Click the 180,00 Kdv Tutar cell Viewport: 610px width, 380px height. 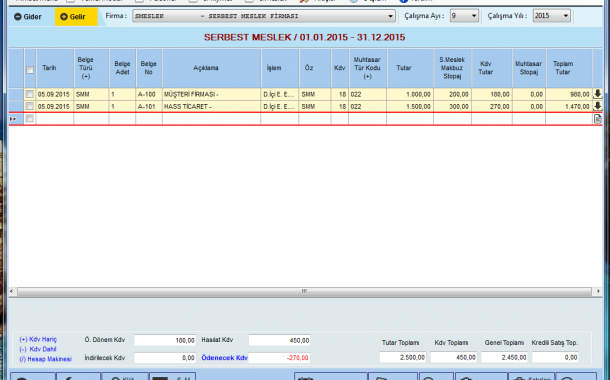(492, 94)
